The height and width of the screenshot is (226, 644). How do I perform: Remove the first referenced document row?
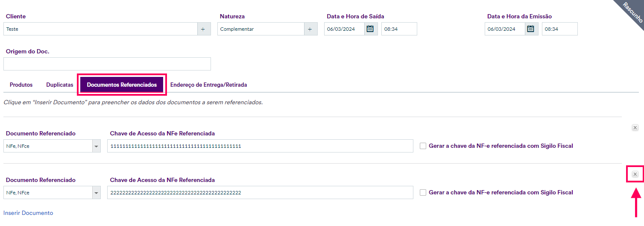[x=635, y=128]
